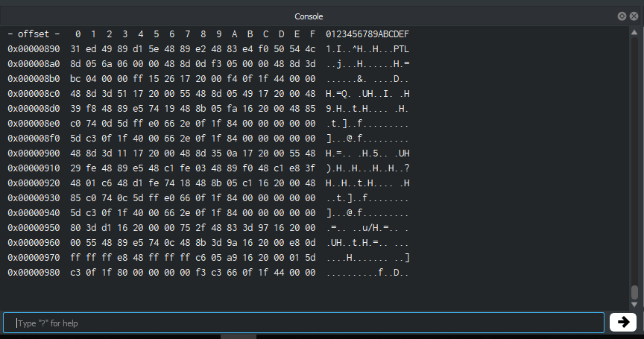Click first byte '31' in row 0x00000890

pyautogui.click(x=75, y=49)
